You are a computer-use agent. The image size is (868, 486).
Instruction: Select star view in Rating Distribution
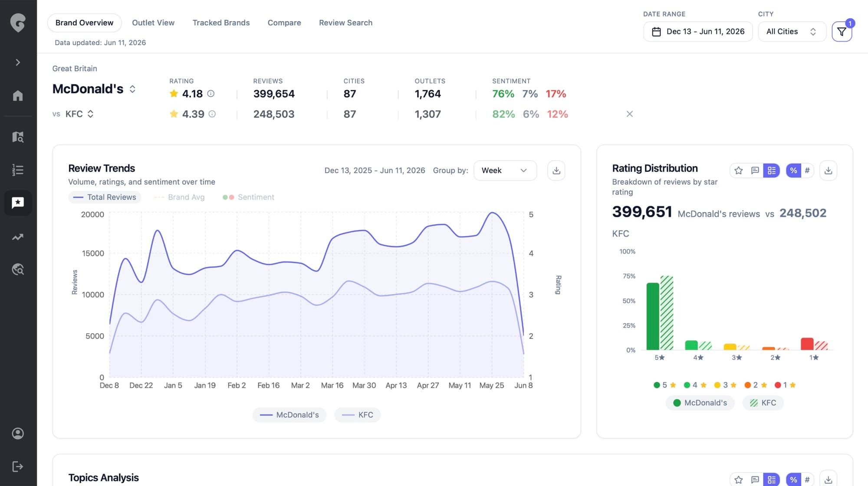pos(739,171)
